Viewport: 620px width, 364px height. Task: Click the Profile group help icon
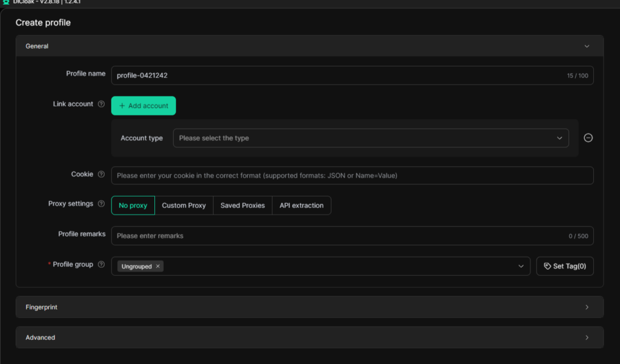[101, 265]
